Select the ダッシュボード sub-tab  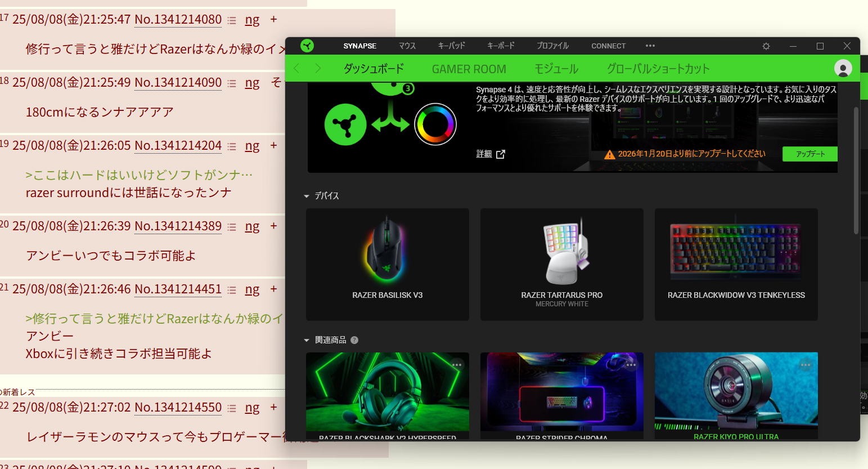pyautogui.click(x=374, y=69)
